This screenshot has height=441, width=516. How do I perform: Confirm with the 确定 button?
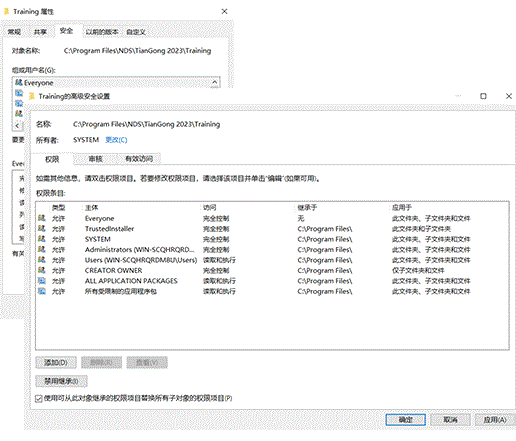tap(405, 420)
